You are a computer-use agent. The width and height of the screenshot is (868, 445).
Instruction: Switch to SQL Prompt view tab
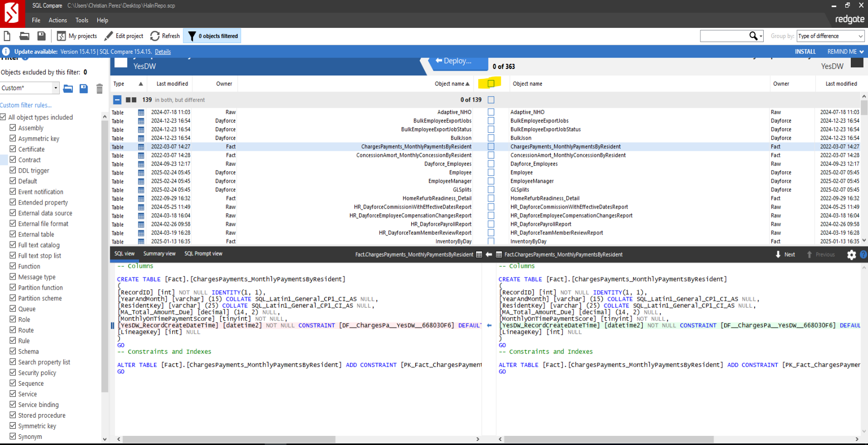(x=203, y=254)
